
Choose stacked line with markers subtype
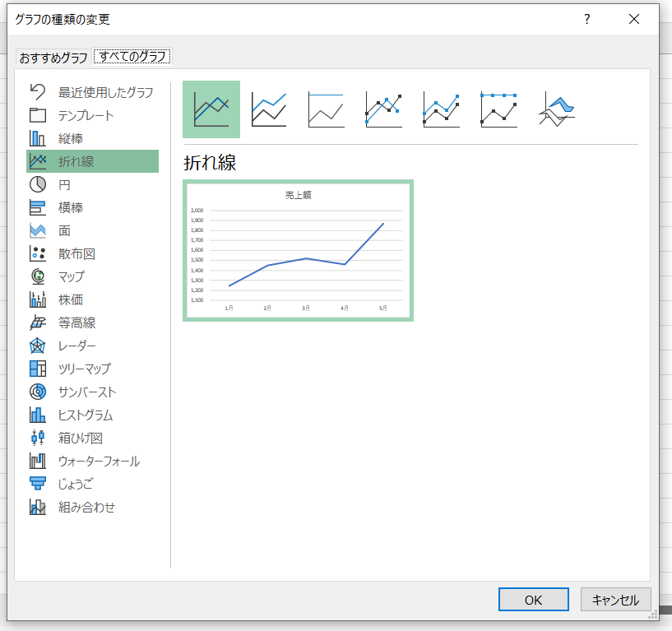(x=441, y=109)
